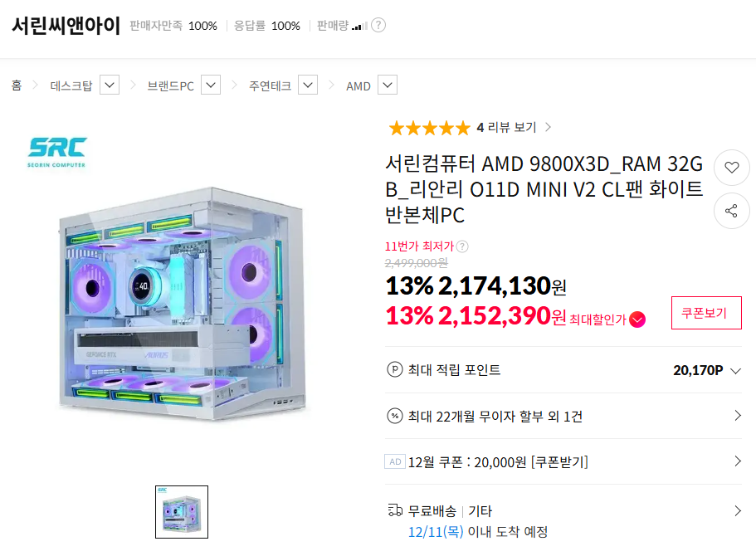
Task: Click the share icon button
Action: (731, 211)
